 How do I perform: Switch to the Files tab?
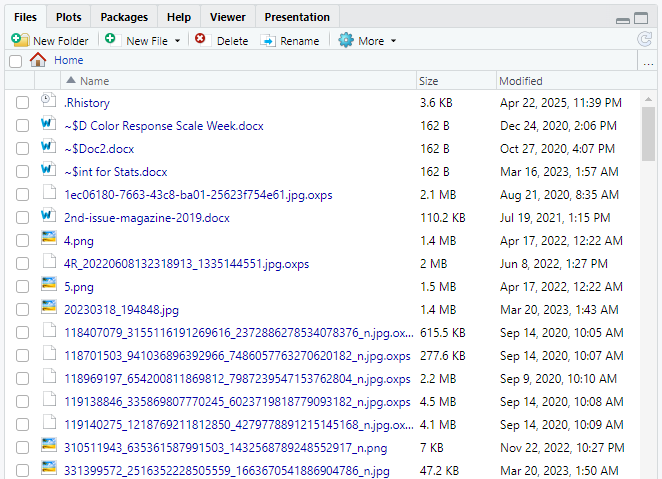25,17
